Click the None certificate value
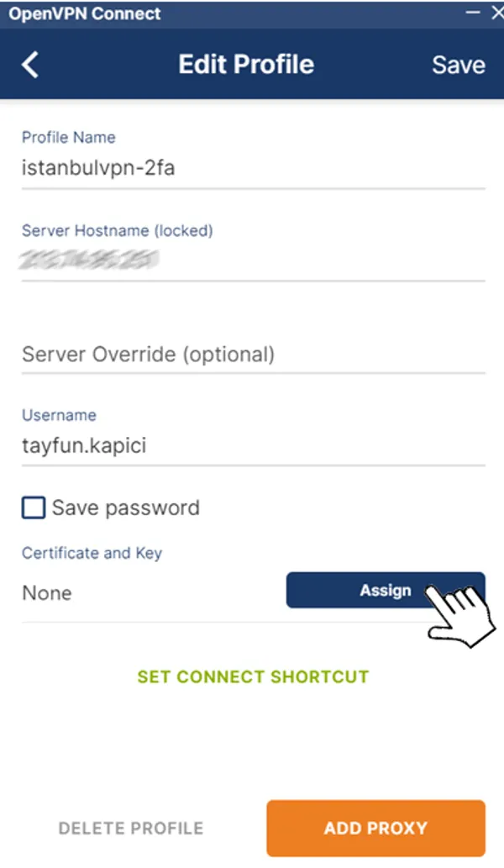504x868 pixels. 47,593
